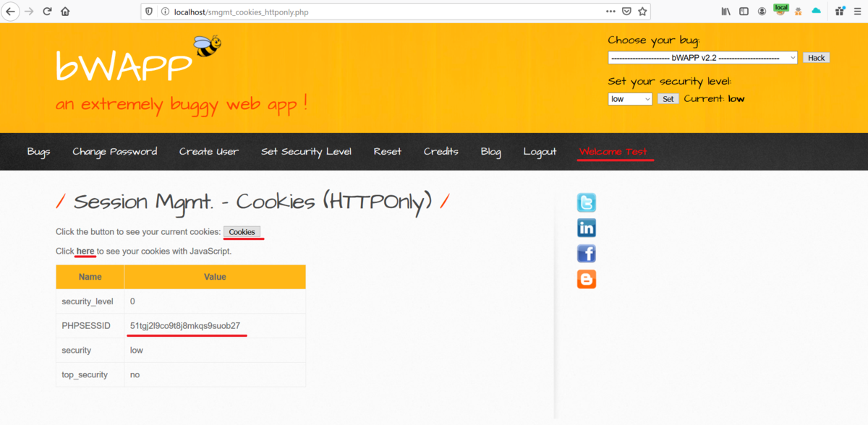868x425 pixels.
Task: Click 'an extremely buggy web app !' tagline
Action: 182,104
